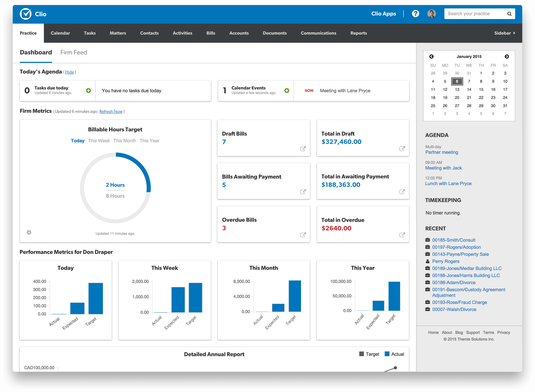Add a new task with green plus

(x=89, y=91)
